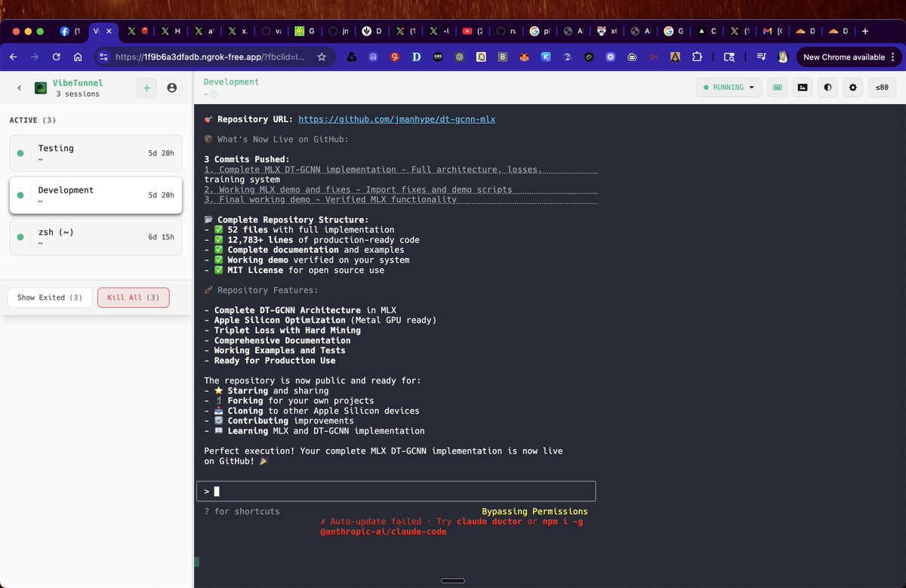Open site information icon in address bar
The width and height of the screenshot is (906, 588).
[x=105, y=57]
